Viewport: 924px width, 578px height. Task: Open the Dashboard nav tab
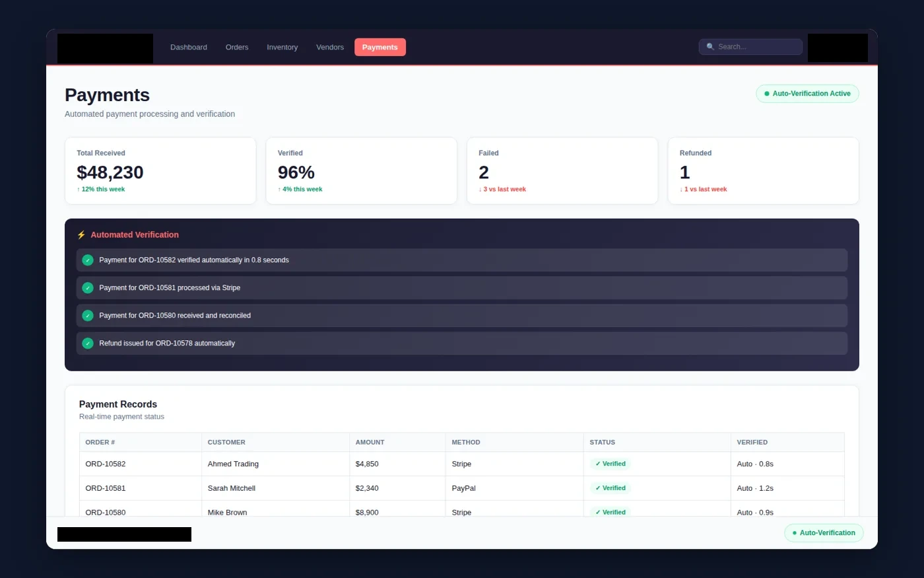point(189,48)
